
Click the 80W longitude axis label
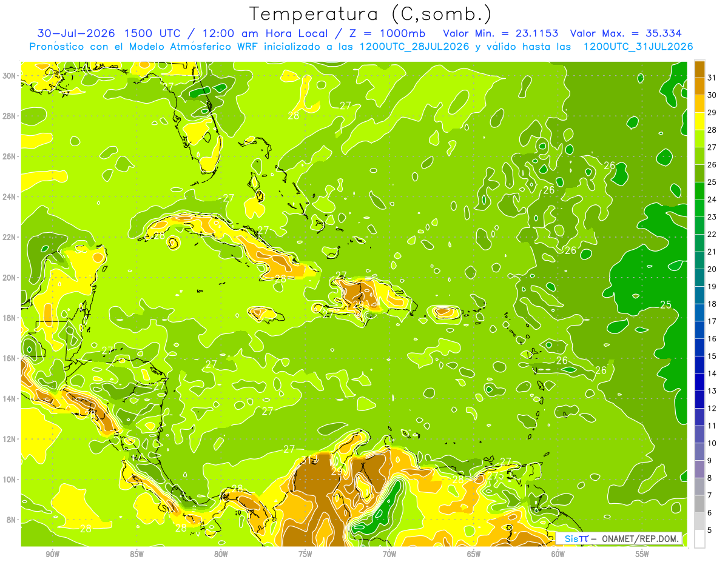point(221,554)
